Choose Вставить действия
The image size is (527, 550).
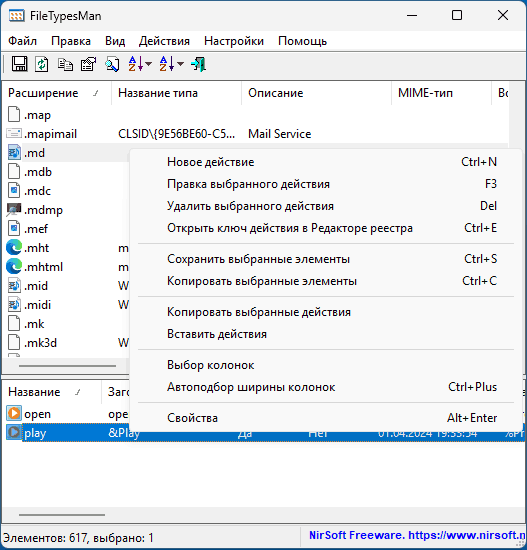coord(326,334)
